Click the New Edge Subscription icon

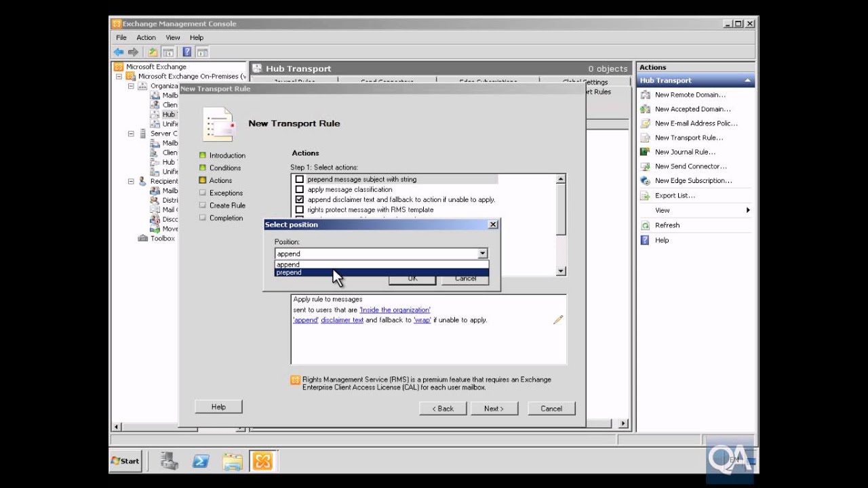pos(646,180)
